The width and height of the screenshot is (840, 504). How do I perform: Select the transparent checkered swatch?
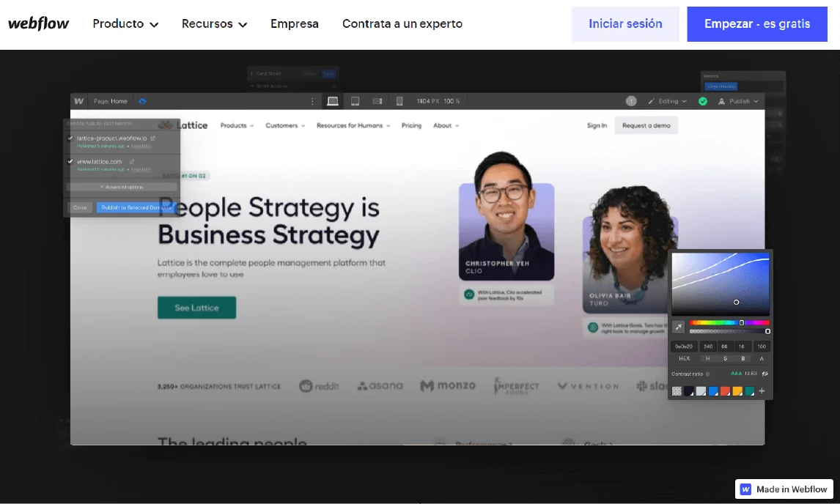[677, 391]
